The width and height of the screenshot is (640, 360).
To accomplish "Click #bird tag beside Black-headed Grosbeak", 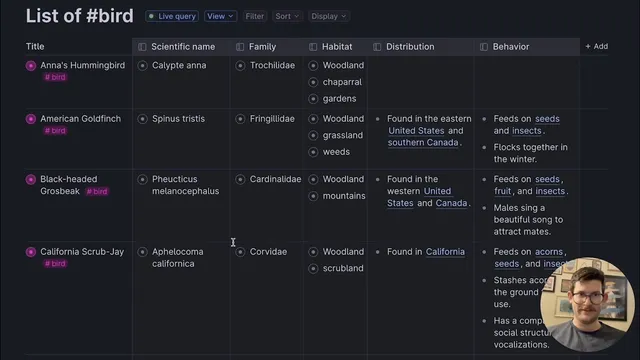I will (x=97, y=191).
